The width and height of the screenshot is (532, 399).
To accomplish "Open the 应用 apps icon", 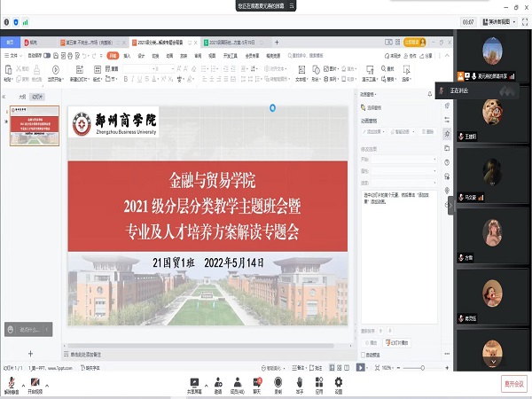I will click(x=319, y=381).
